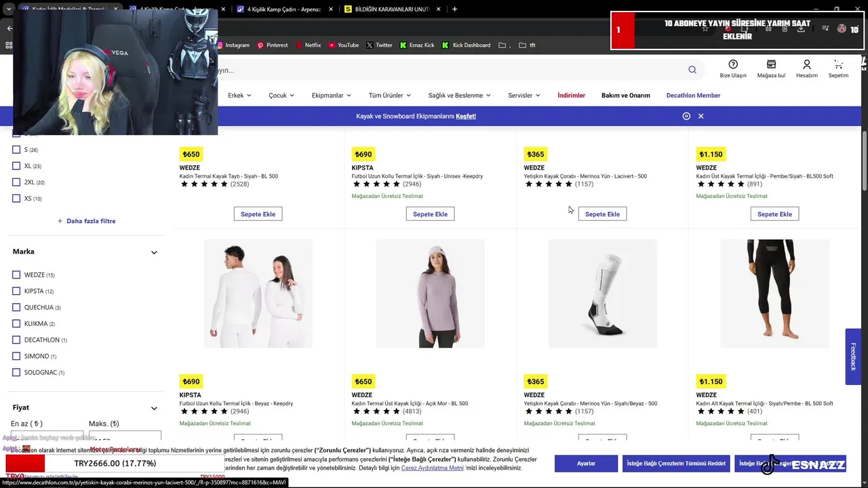Expand the Servisler menu dropdown
Viewport: 868px width, 488px height.
coord(524,96)
